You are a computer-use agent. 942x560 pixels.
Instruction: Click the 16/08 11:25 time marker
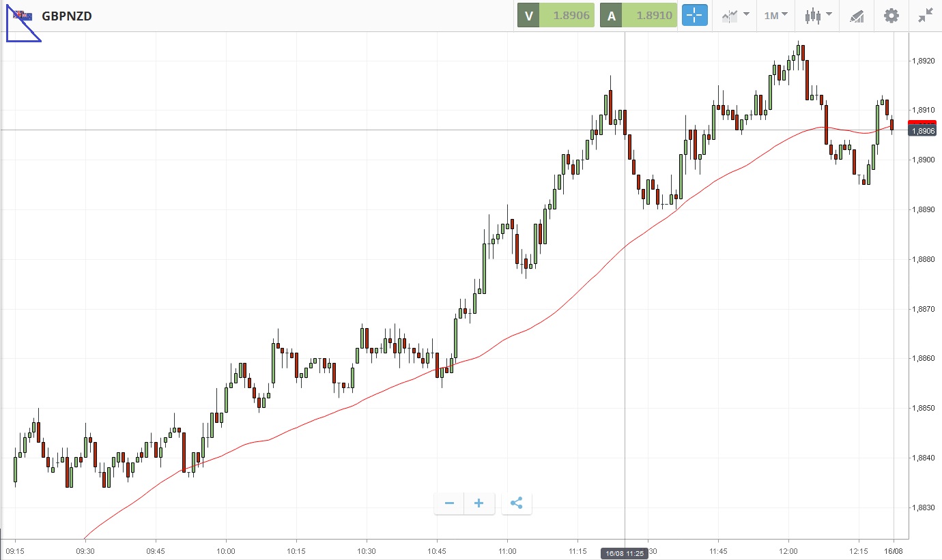pos(625,553)
